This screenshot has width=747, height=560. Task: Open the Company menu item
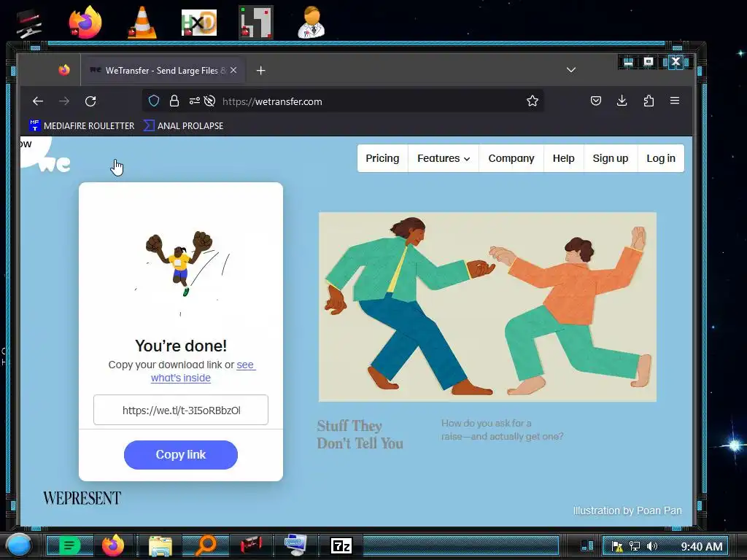coord(511,158)
